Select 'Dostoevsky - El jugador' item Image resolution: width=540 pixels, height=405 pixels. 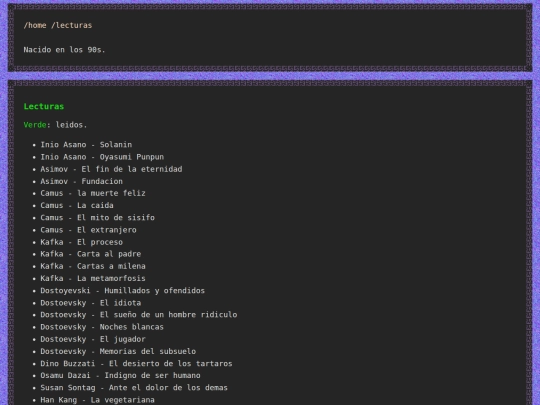[x=93, y=339]
